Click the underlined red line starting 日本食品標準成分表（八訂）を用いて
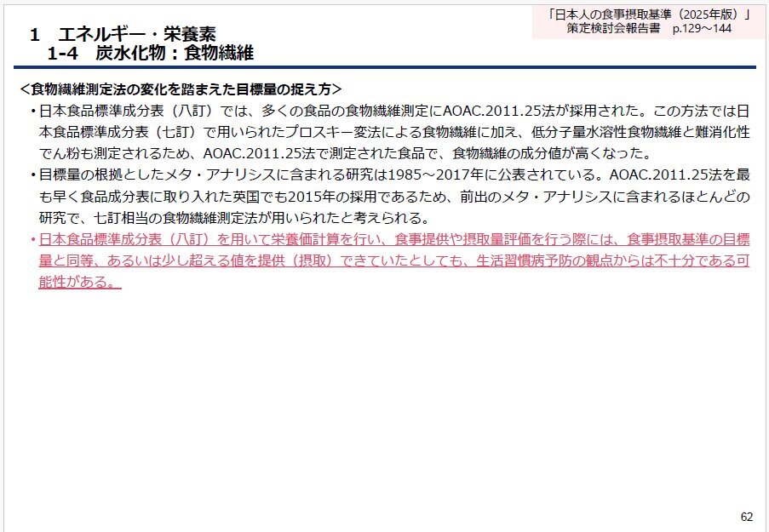This screenshot has width=769, height=532. (x=393, y=239)
